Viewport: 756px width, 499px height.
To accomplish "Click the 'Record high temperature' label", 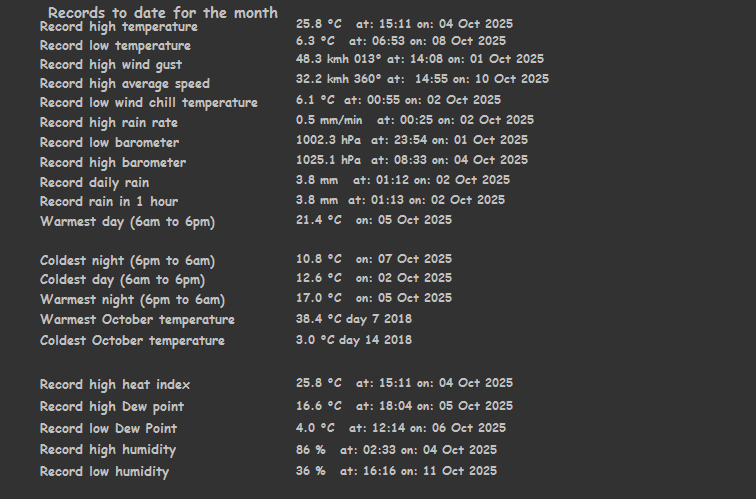I will pyautogui.click(x=118, y=27).
